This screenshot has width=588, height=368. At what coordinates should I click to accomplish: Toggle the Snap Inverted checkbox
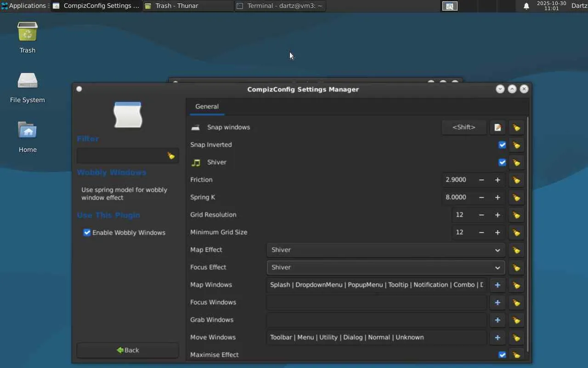coord(502,145)
